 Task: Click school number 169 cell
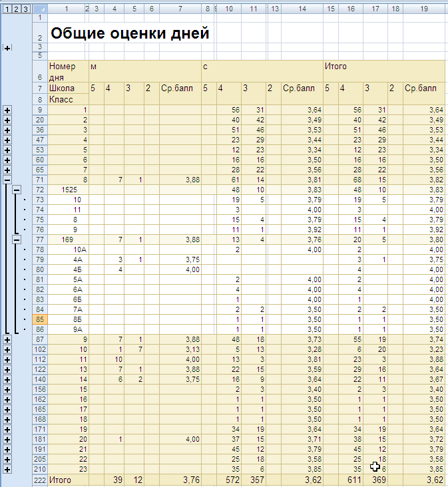coord(69,240)
